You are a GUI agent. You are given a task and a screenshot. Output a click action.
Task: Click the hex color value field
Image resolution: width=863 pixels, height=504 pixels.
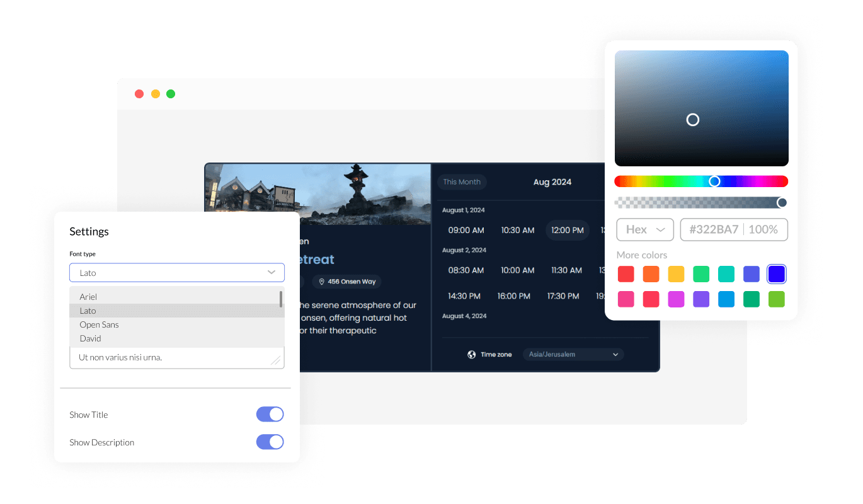[x=714, y=230]
